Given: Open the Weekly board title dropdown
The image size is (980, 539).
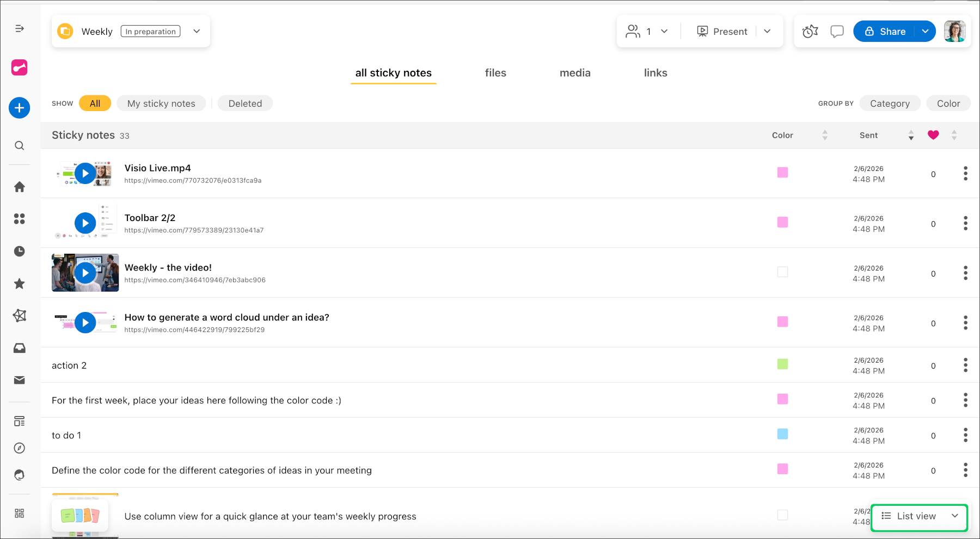Looking at the screenshot, I should pos(196,31).
